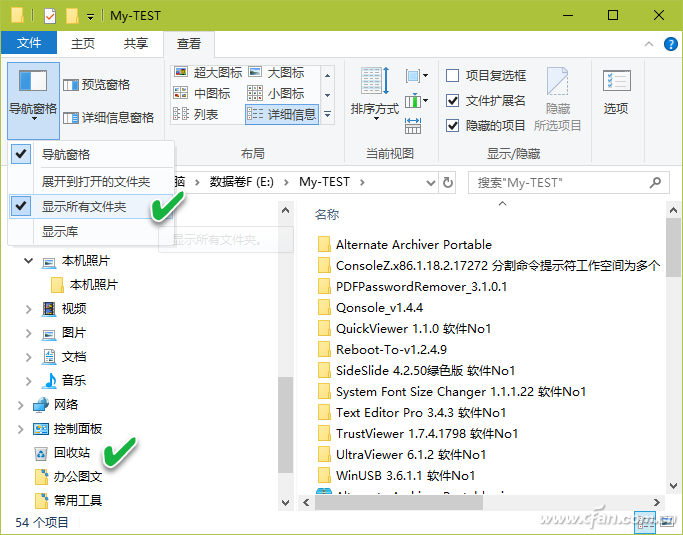The image size is (683, 535).
Task: Click the refresh button by address bar
Action: tap(448, 182)
